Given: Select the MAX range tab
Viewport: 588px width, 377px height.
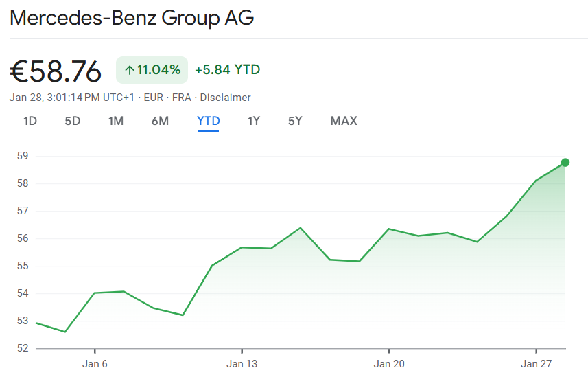Looking at the screenshot, I should point(344,121).
